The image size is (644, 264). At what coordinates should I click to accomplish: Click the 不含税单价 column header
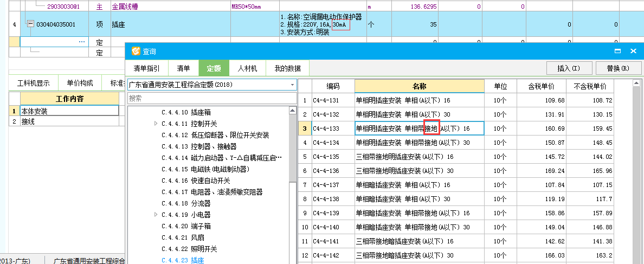pos(590,87)
